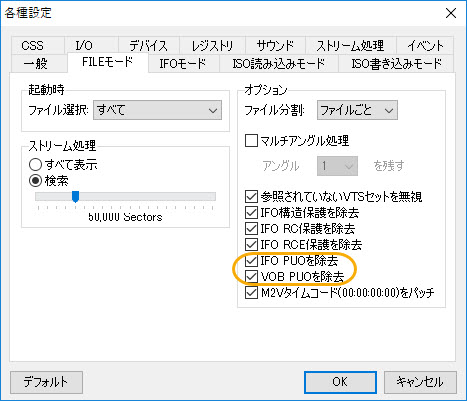
Task: Switch to the CSS tab
Action: click(x=33, y=45)
